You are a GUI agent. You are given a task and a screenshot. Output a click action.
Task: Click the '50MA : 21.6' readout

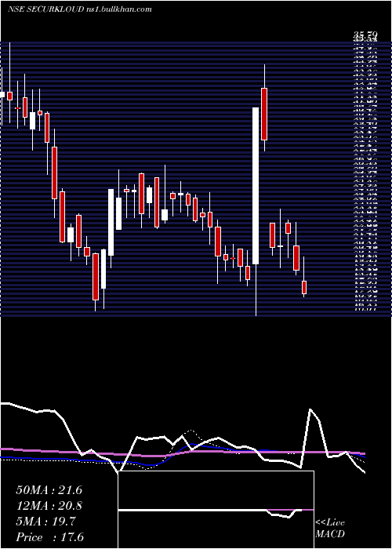pyautogui.click(x=49, y=490)
